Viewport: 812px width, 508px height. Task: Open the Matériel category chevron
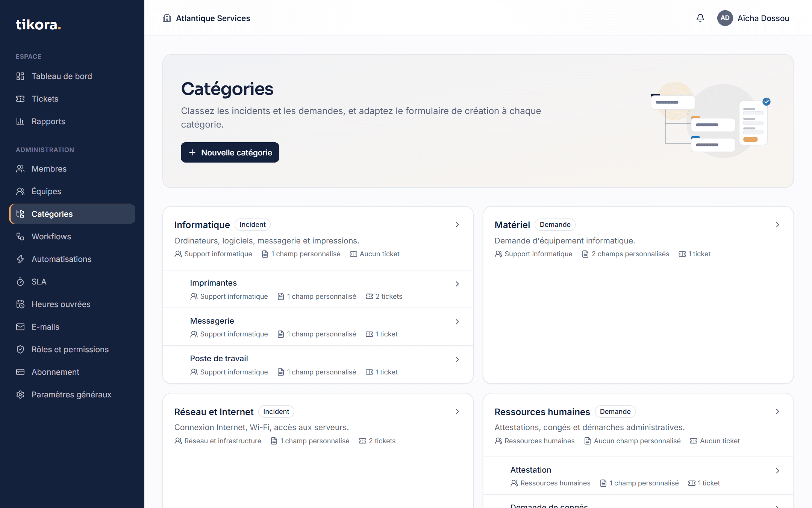[777, 225]
